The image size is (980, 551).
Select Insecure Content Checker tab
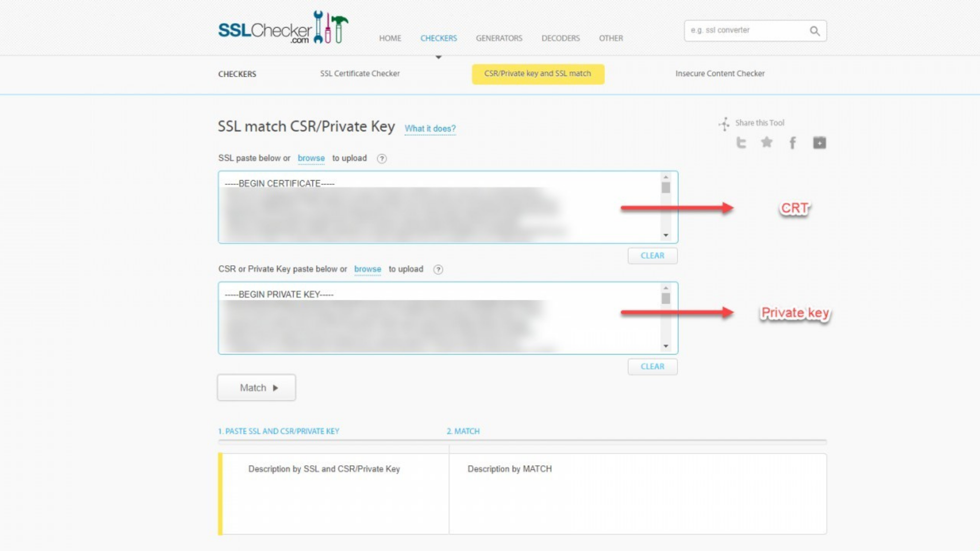click(x=720, y=73)
